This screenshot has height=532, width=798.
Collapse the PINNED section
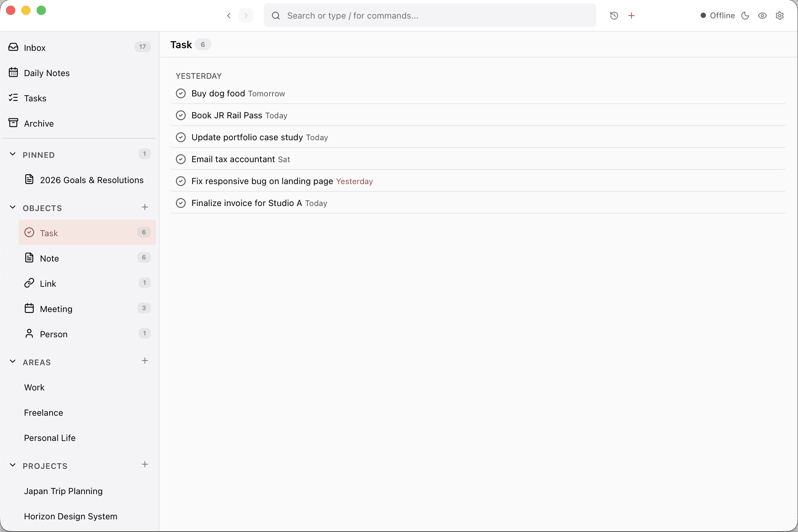(x=13, y=154)
